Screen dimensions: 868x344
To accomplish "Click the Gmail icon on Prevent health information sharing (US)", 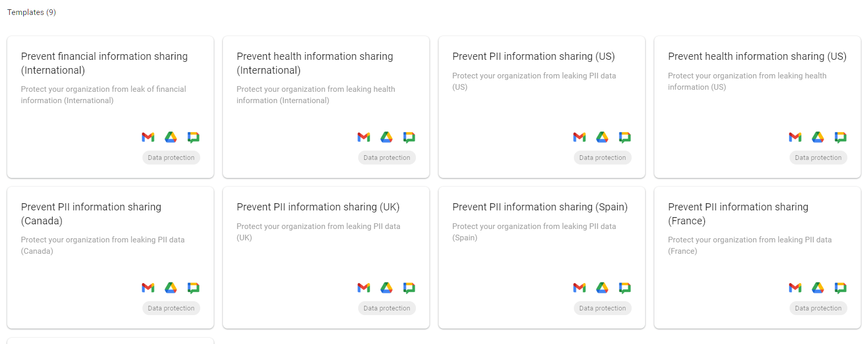I will 795,137.
